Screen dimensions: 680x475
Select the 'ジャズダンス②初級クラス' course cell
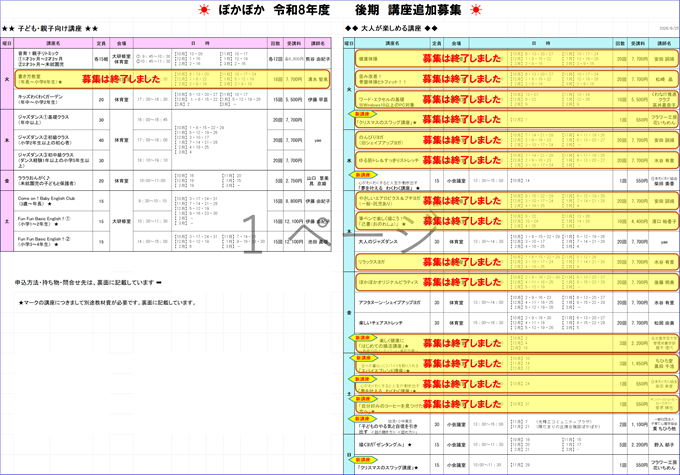tap(53, 140)
